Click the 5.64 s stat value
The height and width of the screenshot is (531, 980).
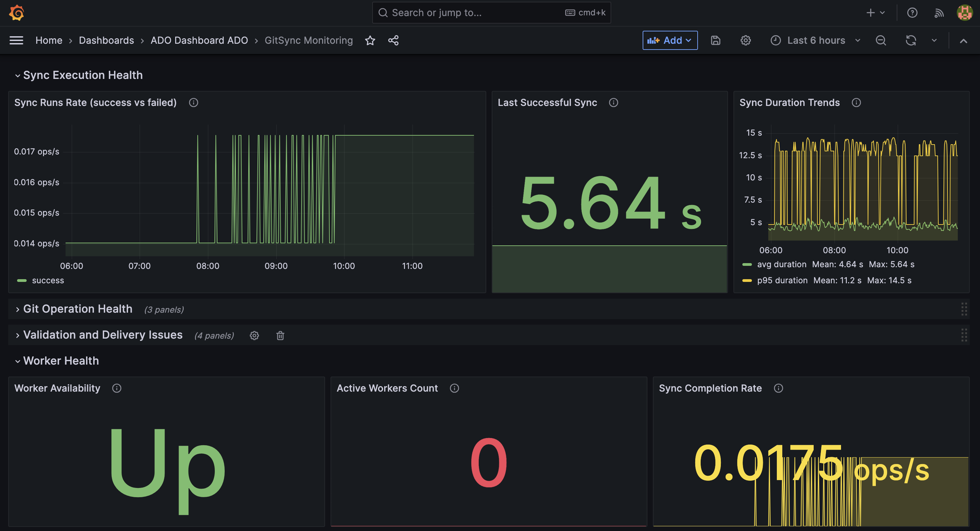[x=611, y=203]
